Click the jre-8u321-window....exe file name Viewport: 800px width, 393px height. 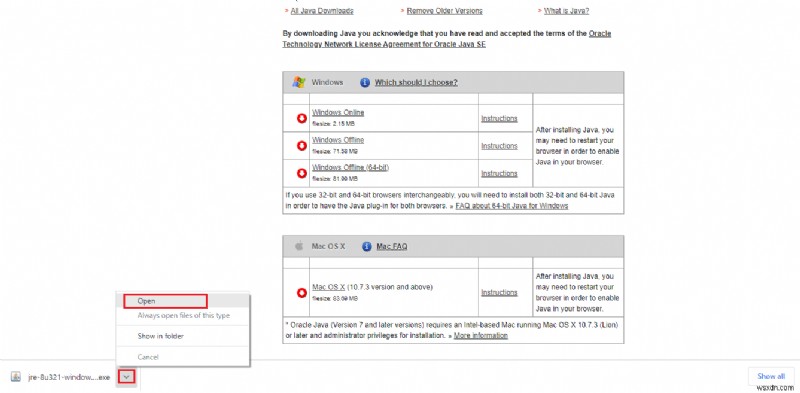(x=69, y=377)
